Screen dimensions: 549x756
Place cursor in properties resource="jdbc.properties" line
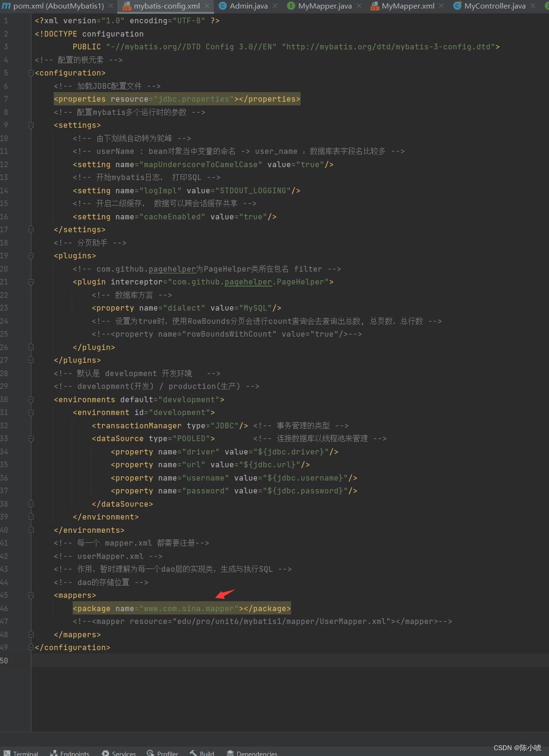click(x=177, y=99)
